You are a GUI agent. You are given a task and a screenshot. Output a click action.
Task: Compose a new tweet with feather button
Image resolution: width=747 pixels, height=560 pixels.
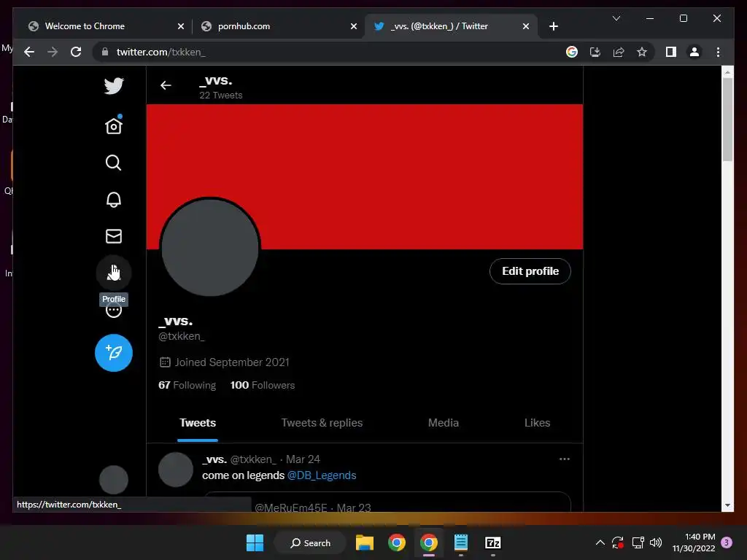click(x=113, y=353)
